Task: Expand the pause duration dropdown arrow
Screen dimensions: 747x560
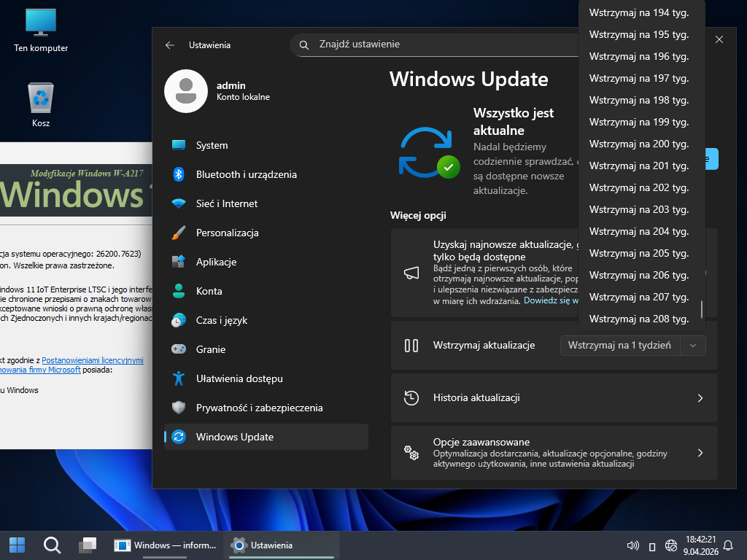Action: tap(693, 346)
